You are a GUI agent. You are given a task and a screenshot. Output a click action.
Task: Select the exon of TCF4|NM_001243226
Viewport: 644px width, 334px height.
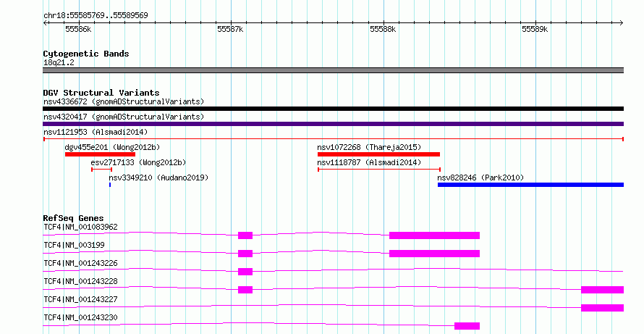[245, 272]
